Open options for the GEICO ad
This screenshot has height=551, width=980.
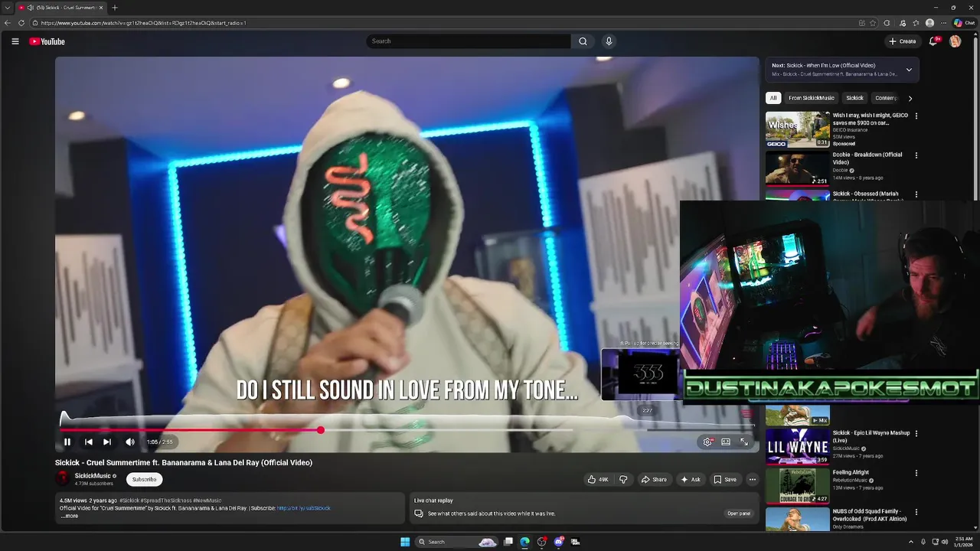916,116
